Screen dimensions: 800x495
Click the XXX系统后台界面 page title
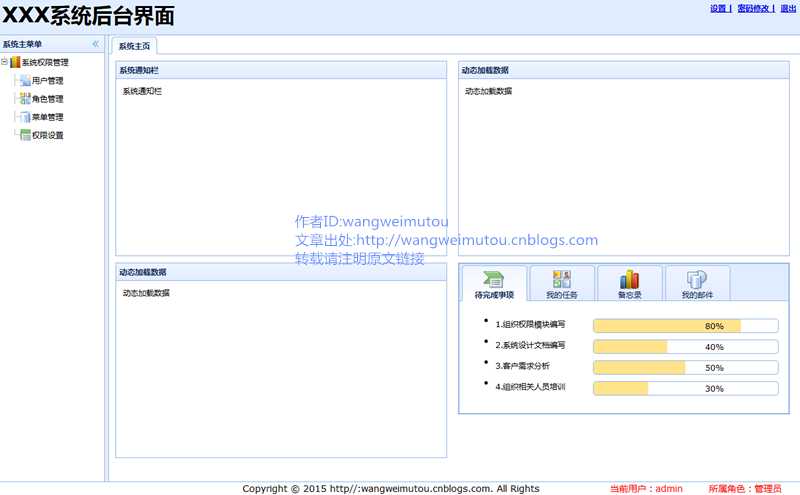click(x=88, y=15)
